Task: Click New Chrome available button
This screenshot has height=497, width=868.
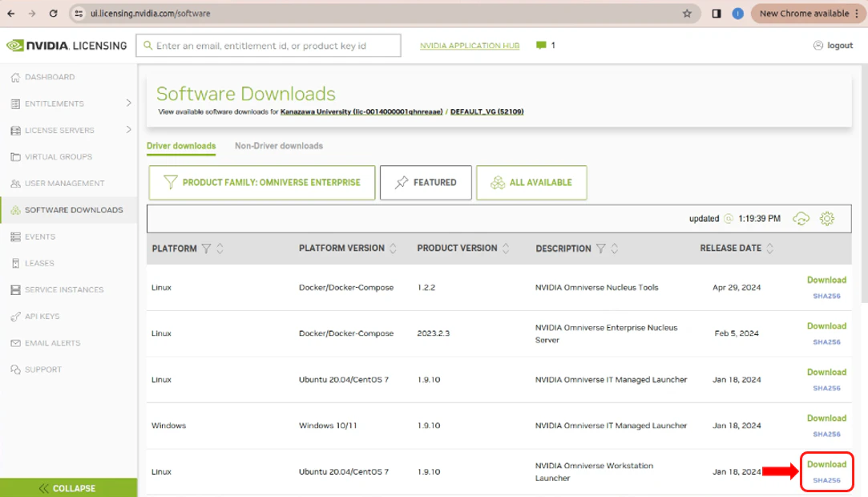Action: 808,14
